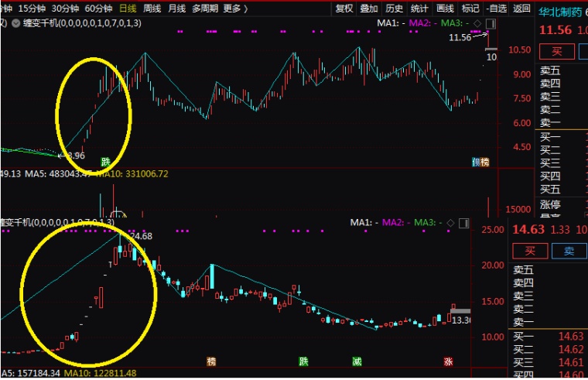Click the orange 榜 marker in lower chart
Screen dimensions: 588x380
tap(211, 361)
